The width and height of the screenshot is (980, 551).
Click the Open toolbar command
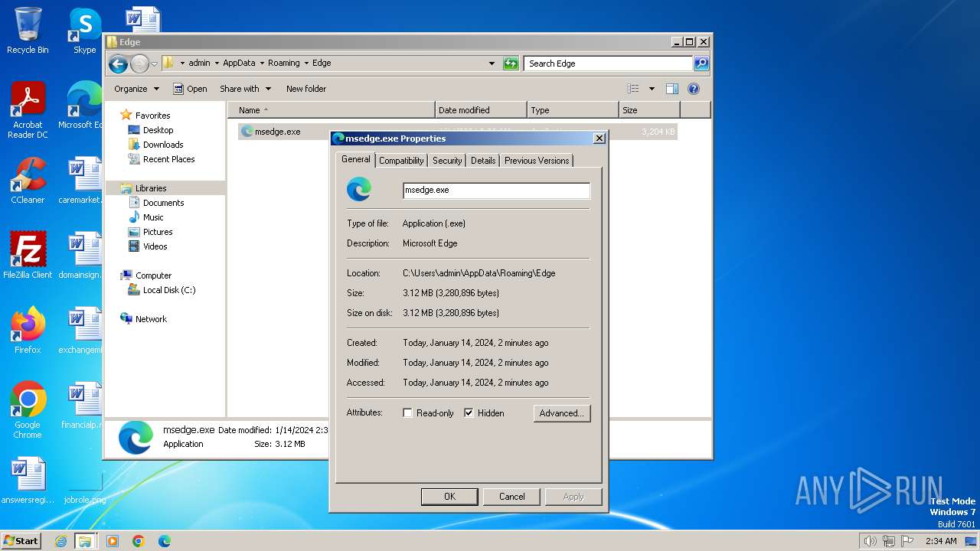[190, 89]
